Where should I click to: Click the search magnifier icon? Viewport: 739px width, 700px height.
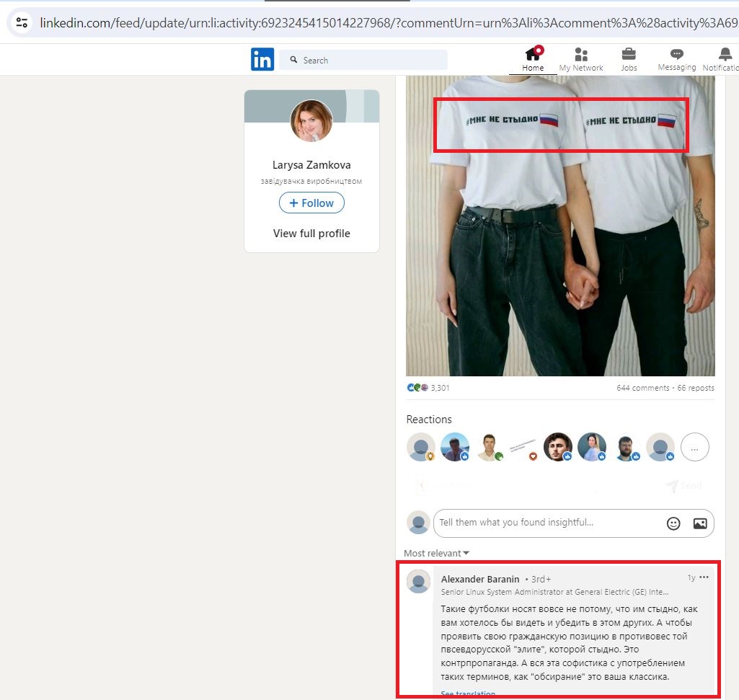293,60
